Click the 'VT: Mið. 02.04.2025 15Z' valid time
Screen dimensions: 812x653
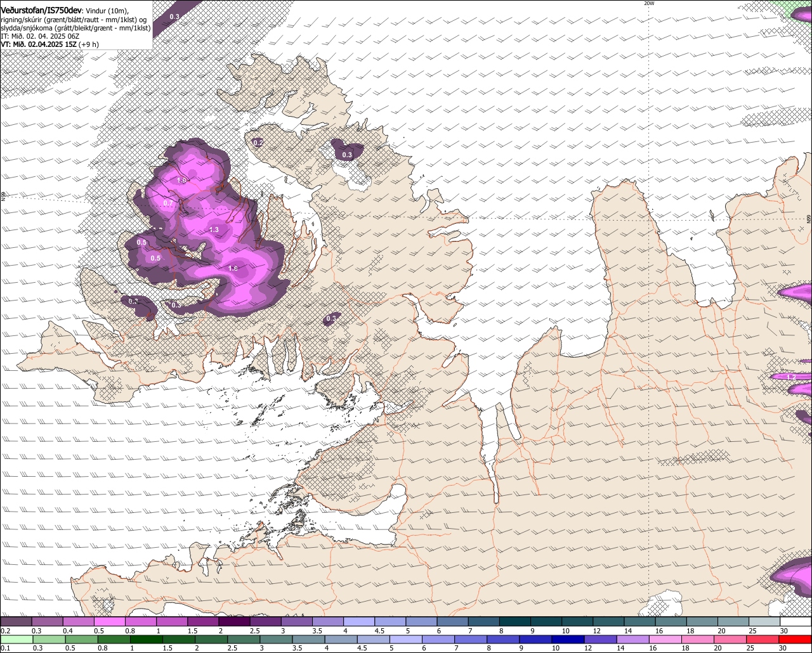click(39, 44)
